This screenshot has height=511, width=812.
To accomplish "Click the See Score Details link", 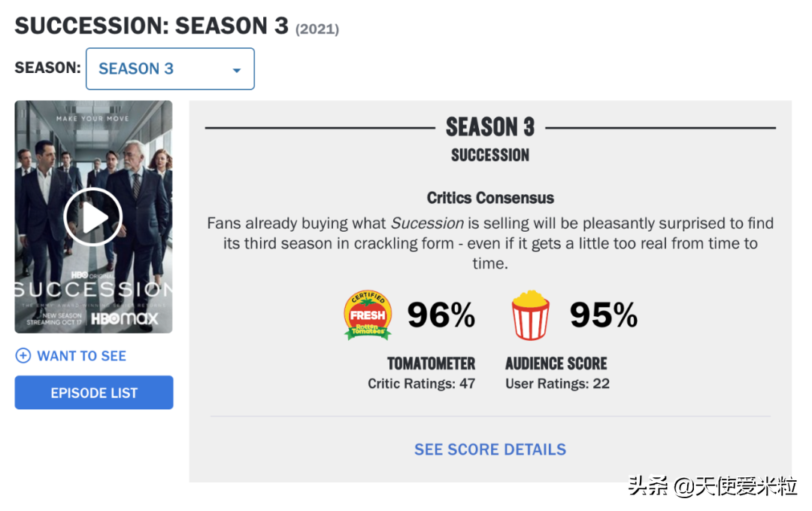I will 490,449.
